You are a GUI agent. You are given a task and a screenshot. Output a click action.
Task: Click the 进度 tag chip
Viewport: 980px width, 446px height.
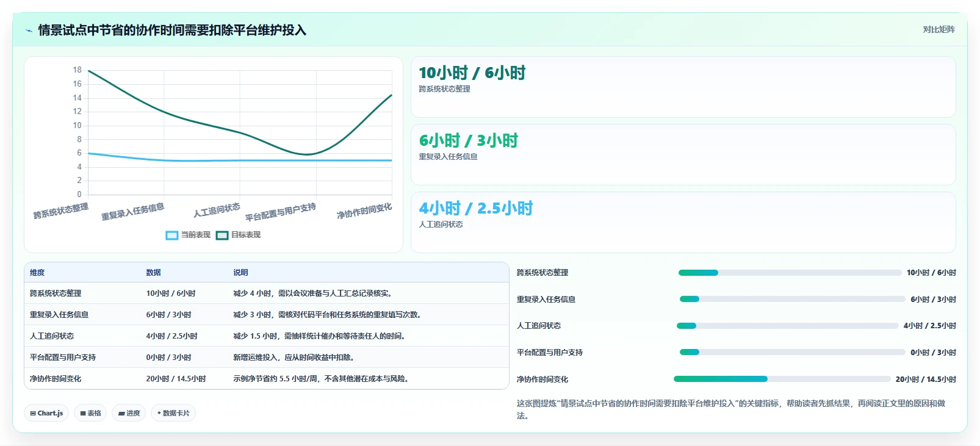pyautogui.click(x=129, y=413)
